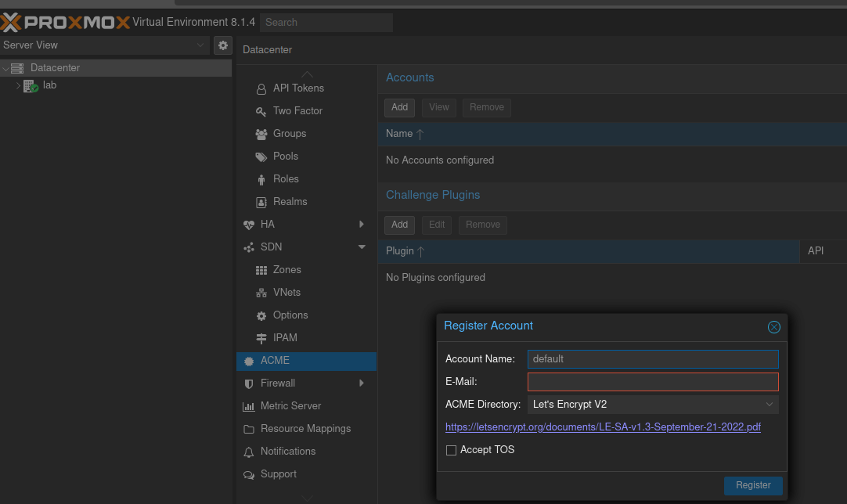The height and width of the screenshot is (504, 847).
Task: Expand the Firewall submenu arrow
Action: [x=362, y=383]
